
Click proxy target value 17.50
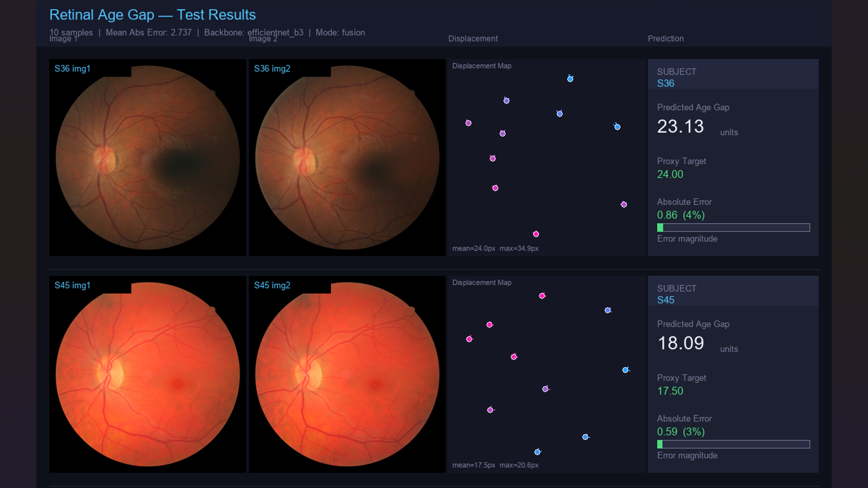pyautogui.click(x=670, y=391)
